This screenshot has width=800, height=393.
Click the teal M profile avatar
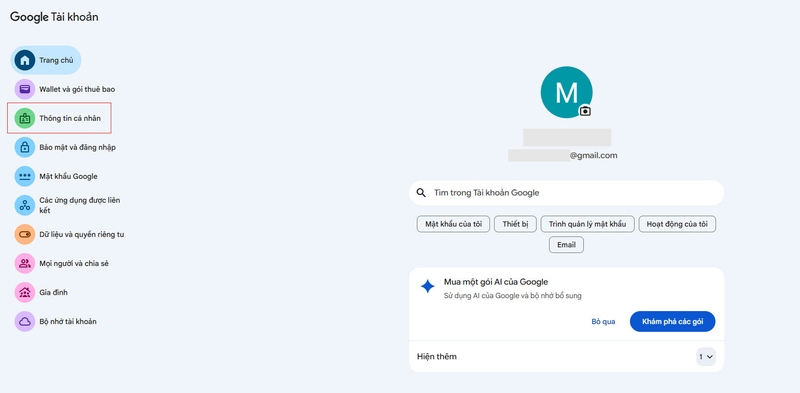pyautogui.click(x=566, y=92)
